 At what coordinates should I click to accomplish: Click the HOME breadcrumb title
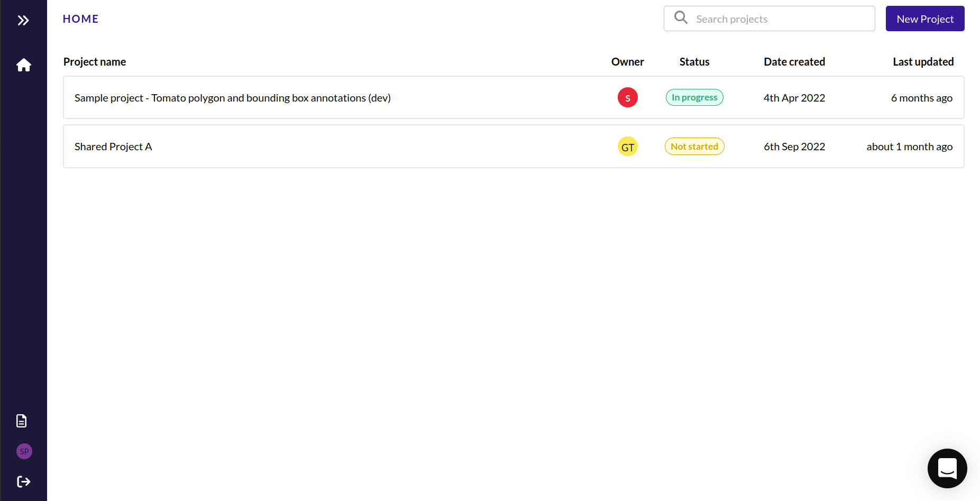click(x=81, y=19)
